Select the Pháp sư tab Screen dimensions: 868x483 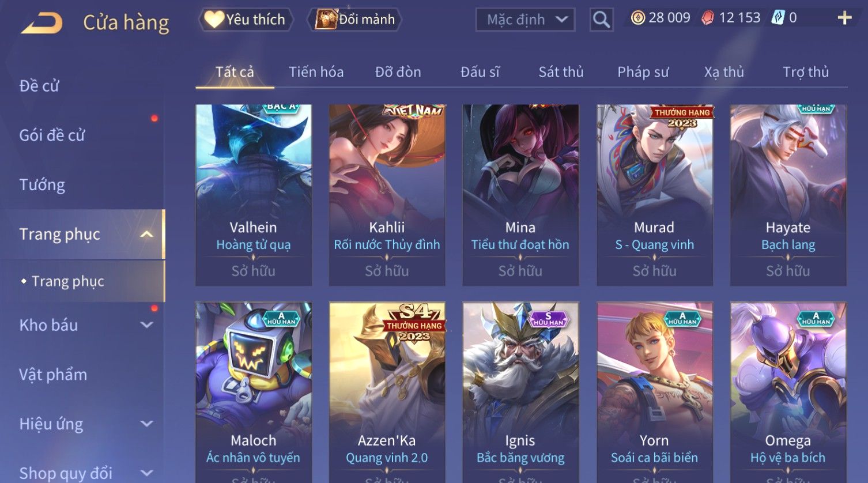(643, 72)
